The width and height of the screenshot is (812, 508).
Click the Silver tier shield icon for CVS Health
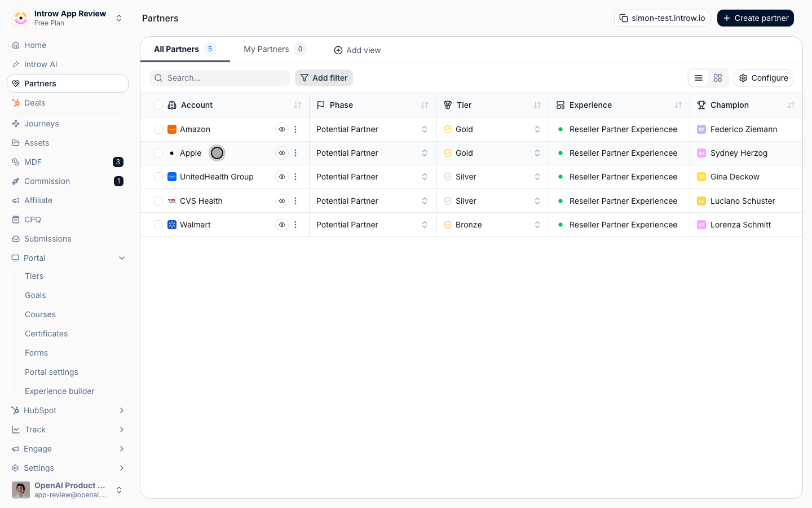tap(448, 201)
